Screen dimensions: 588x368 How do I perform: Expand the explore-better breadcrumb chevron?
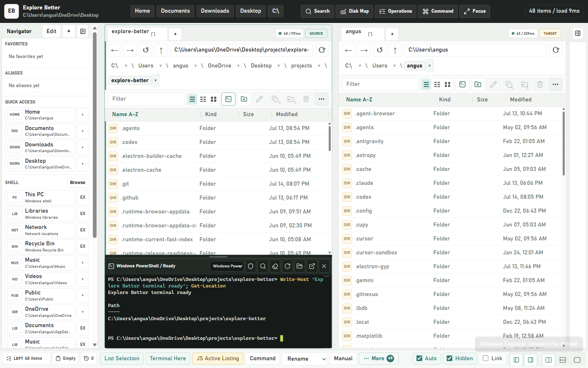[156, 81]
